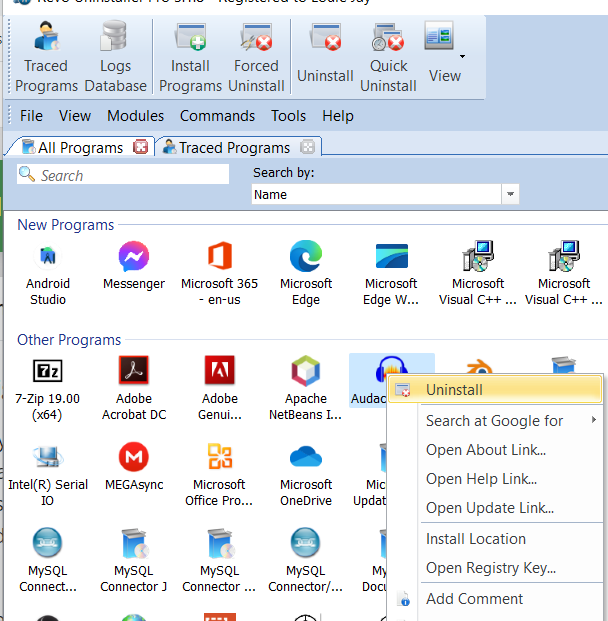Open the Modules menu
The width and height of the screenshot is (608, 621).
pos(135,116)
